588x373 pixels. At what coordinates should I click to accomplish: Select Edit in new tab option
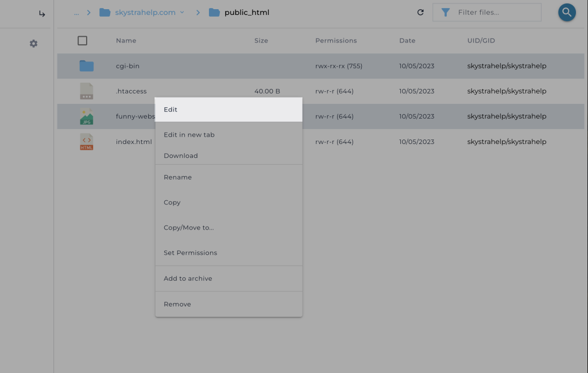coord(189,135)
